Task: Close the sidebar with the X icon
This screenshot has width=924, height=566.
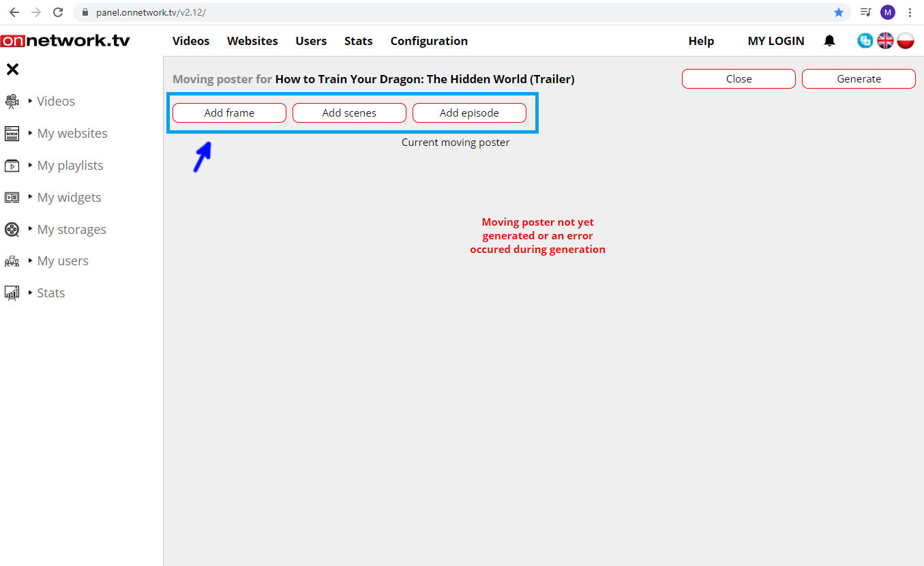Action: pyautogui.click(x=12, y=69)
